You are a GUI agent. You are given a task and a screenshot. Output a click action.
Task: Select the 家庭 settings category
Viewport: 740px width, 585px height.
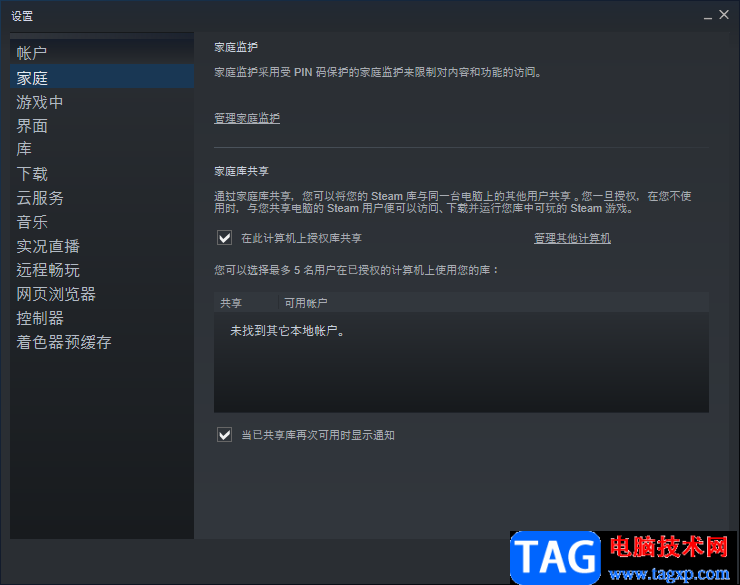[101, 77]
